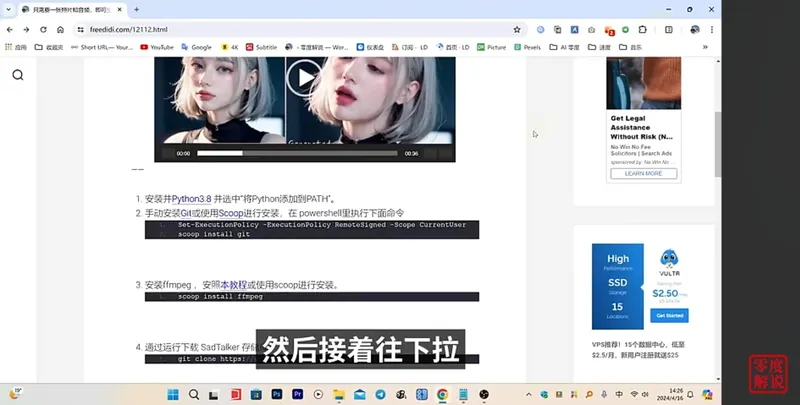Open the Mail app from taskbar

point(360,394)
